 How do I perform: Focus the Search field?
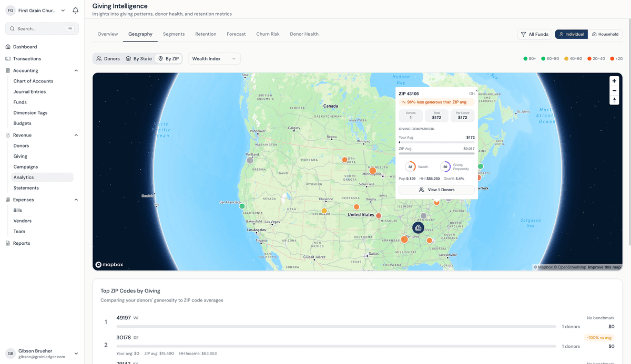point(42,28)
